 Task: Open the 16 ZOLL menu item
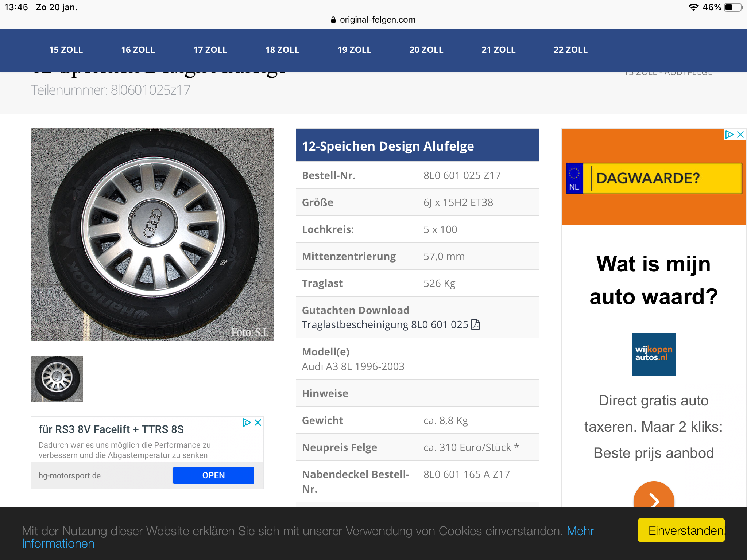coord(138,50)
